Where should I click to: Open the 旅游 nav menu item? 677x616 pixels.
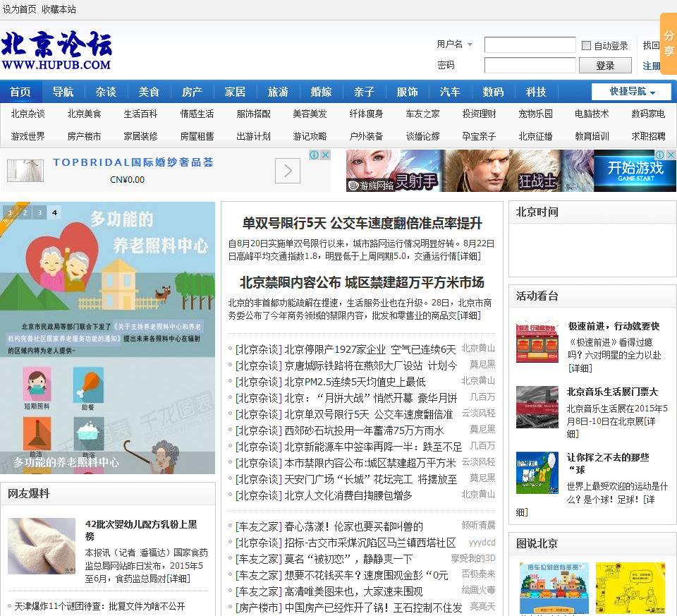pos(278,92)
